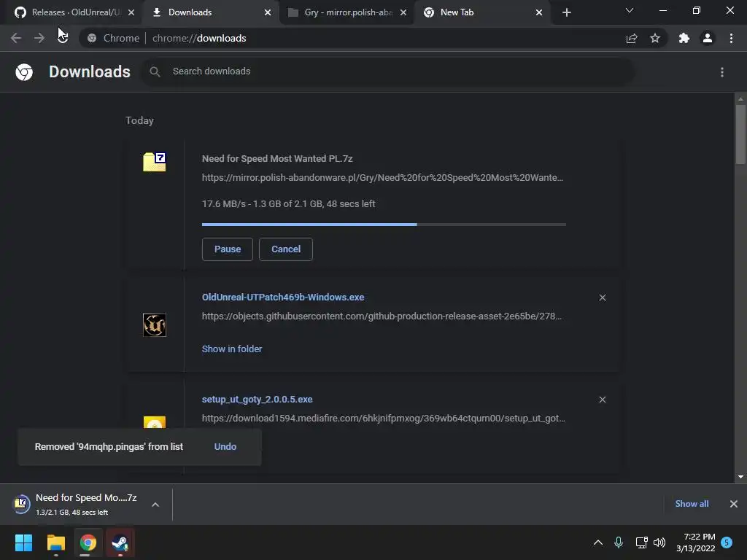The width and height of the screenshot is (747, 560).
Task: Click Undo in removed file toast
Action: [225, 447]
